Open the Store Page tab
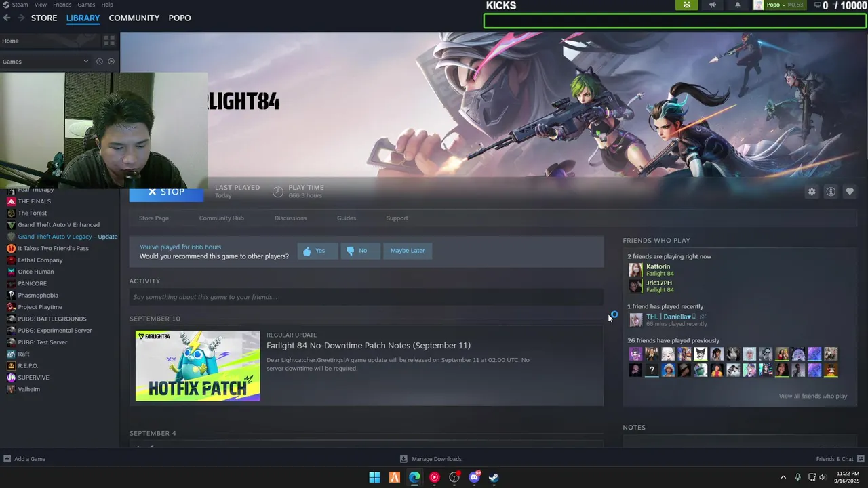This screenshot has height=488, width=868. coord(154,218)
